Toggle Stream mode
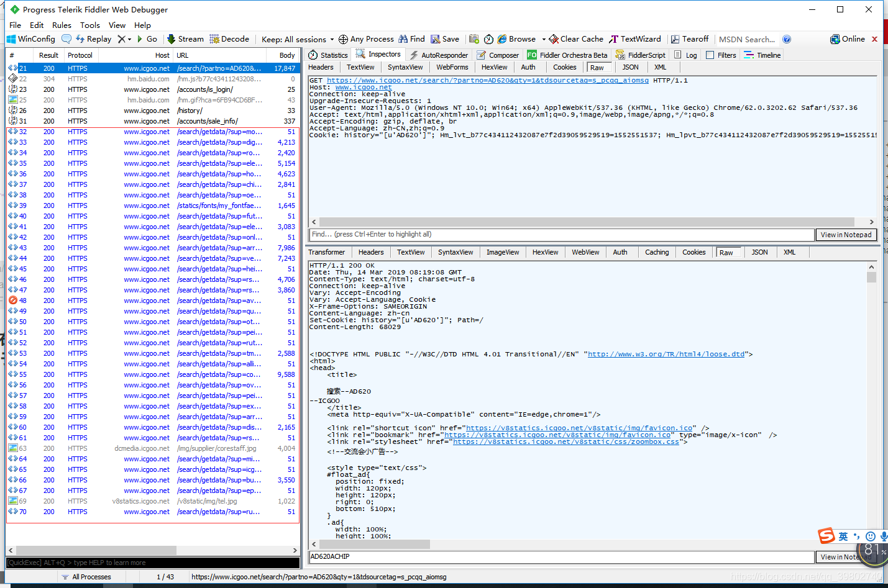Screen dimensions: 888x588 [185, 39]
